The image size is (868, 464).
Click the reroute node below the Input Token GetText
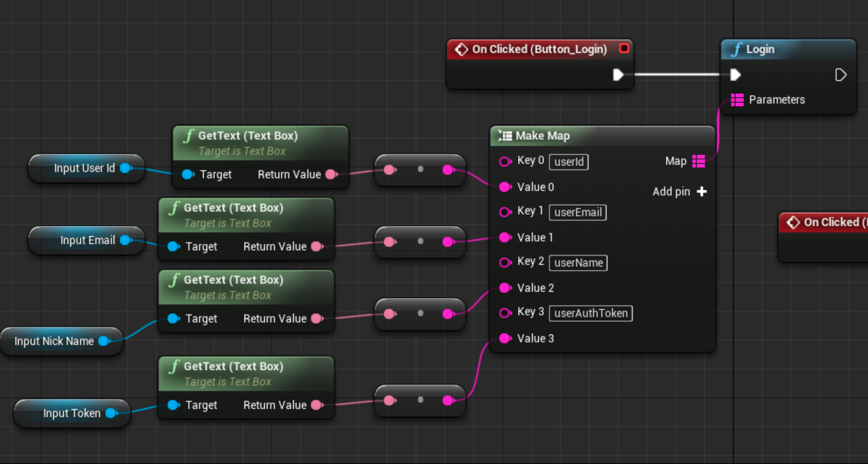pyautogui.click(x=420, y=400)
